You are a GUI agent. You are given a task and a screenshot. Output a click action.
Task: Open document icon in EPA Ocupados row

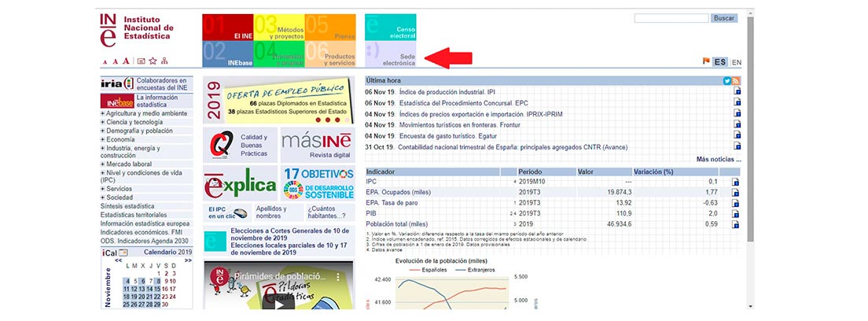click(x=735, y=193)
